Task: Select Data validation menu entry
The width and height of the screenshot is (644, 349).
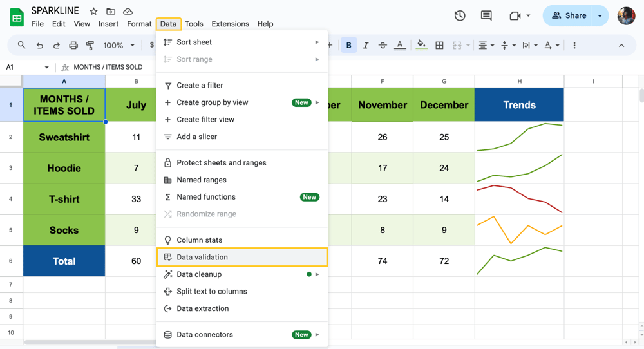Action: (202, 257)
